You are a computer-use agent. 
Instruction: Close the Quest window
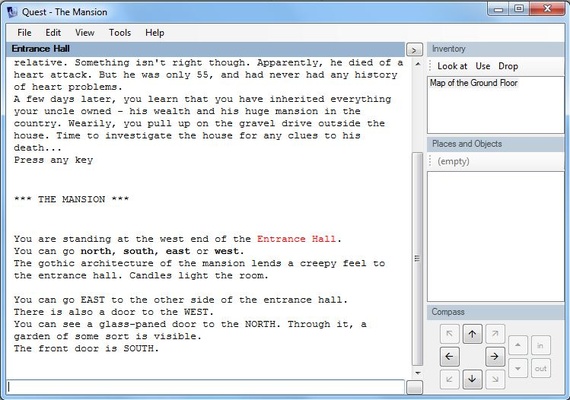[x=547, y=9]
